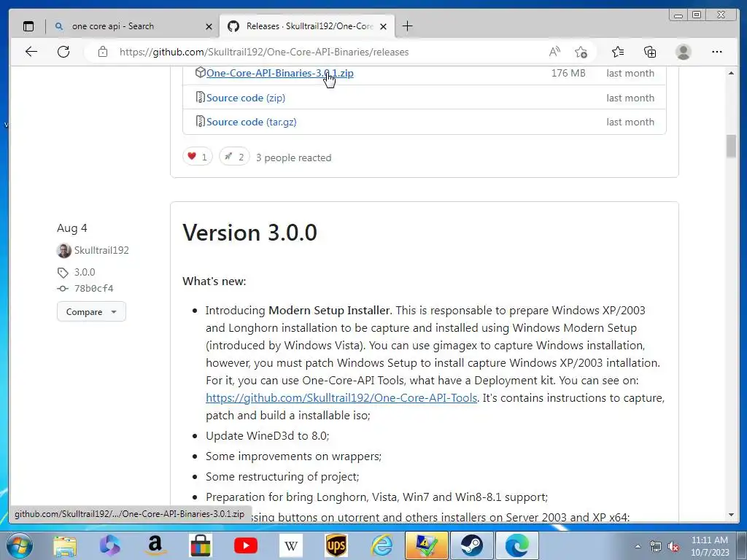747x560 pixels.
Task: Click the '176 MB' file size text
Action: 568,74
